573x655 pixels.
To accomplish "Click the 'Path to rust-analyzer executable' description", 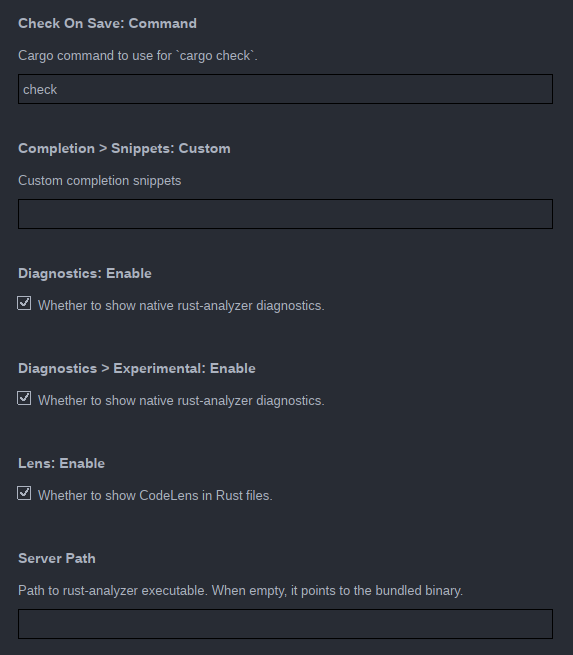I will point(241,591).
